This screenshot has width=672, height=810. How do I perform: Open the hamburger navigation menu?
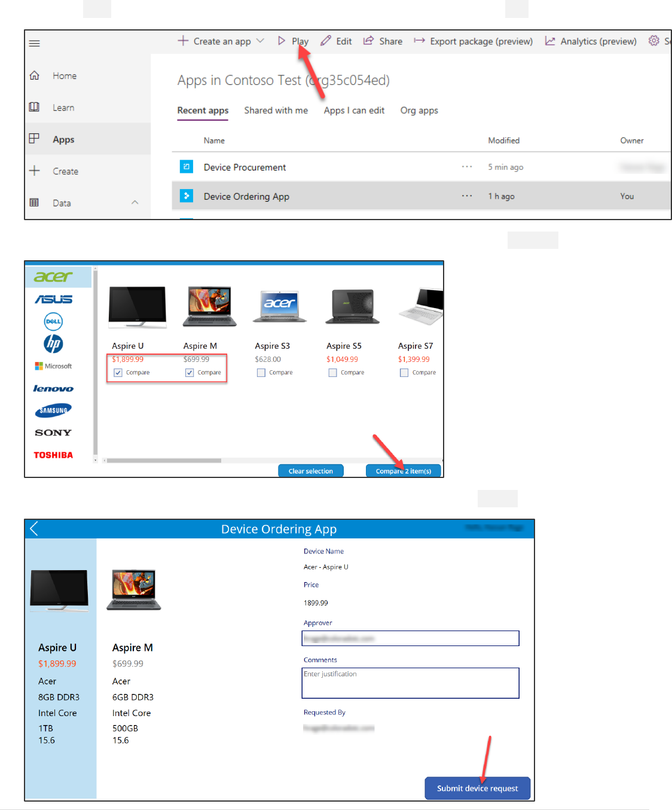(35, 43)
